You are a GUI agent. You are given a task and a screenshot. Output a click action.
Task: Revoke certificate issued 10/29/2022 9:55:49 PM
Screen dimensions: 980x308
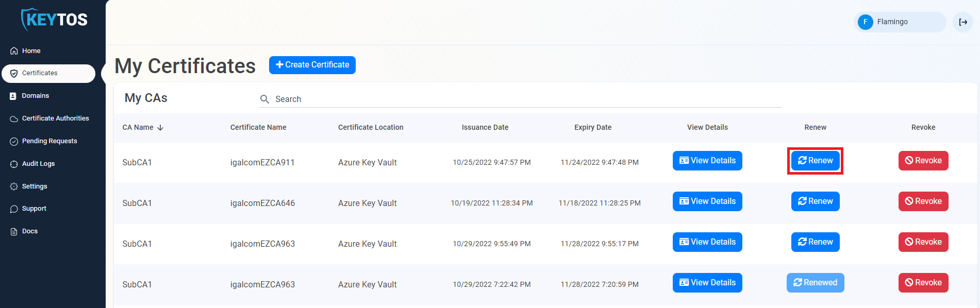923,242
